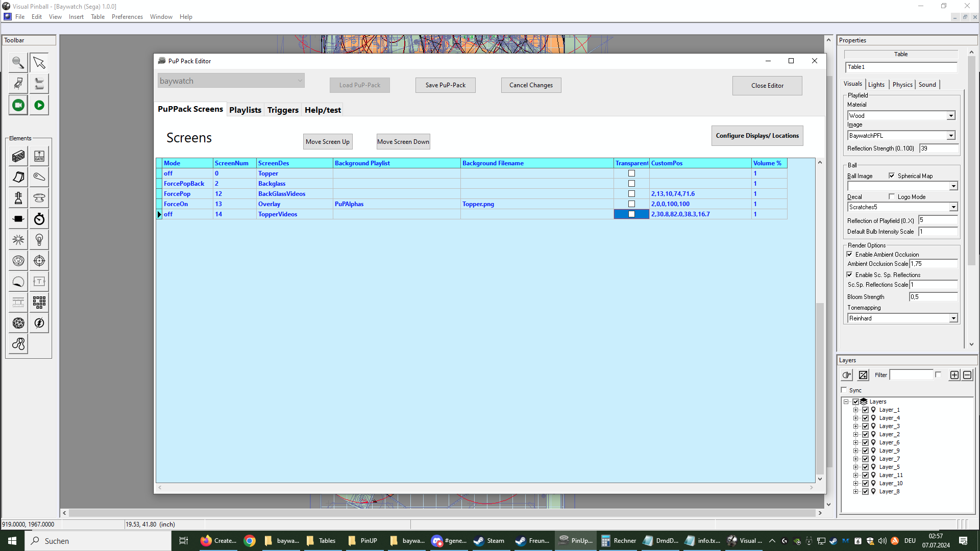Image resolution: width=980 pixels, height=551 pixels.
Task: Open the Lights tab in Properties
Action: click(876, 84)
